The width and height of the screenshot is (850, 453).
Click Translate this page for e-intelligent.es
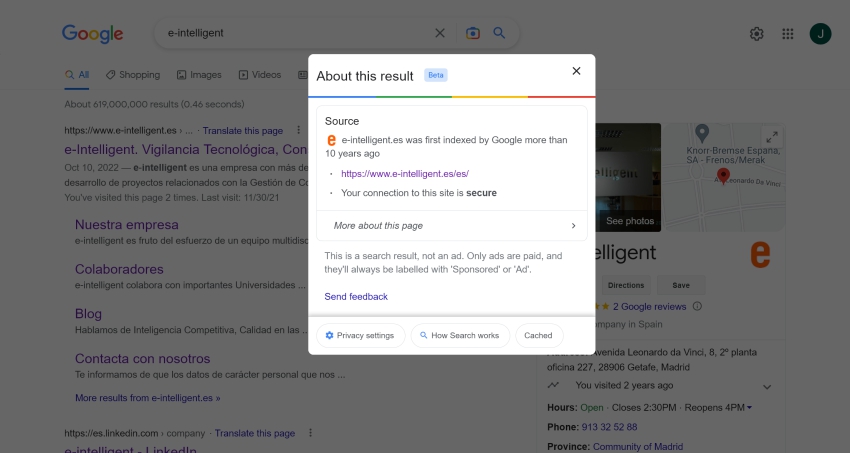click(x=243, y=131)
